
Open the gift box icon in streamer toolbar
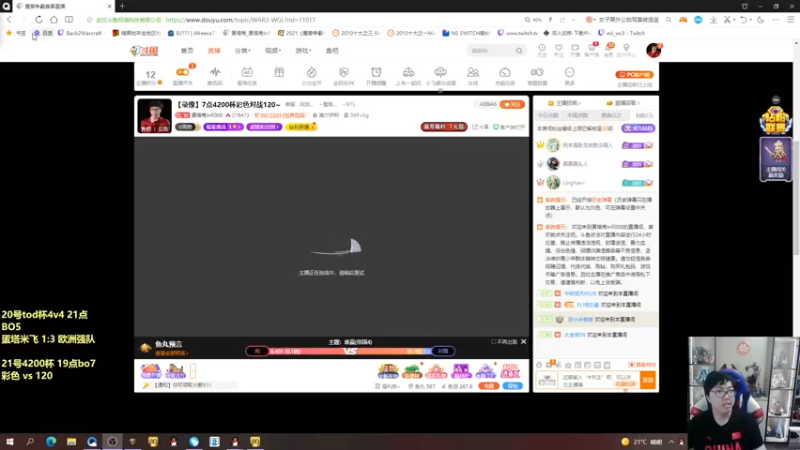click(x=279, y=72)
